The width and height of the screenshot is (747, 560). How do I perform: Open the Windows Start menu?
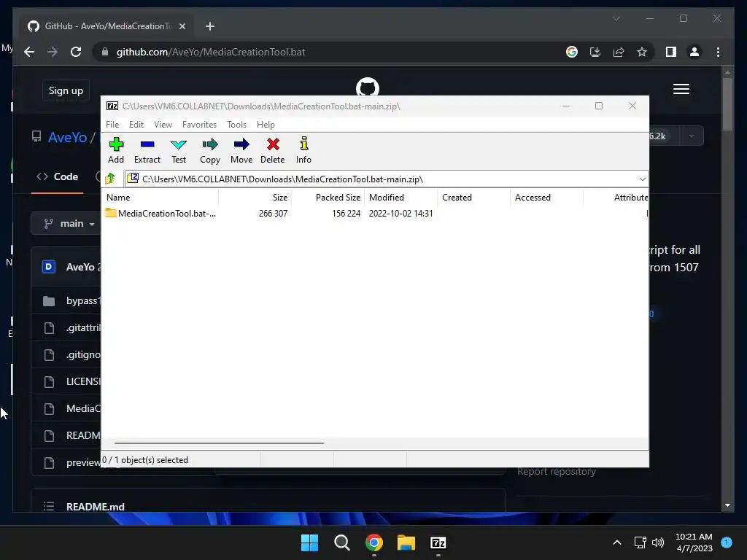coord(309,542)
